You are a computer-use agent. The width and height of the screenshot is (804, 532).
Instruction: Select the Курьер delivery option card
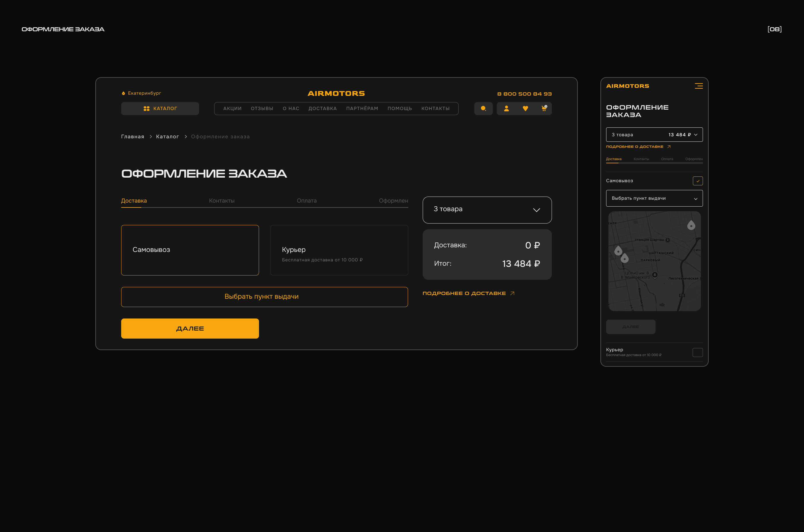point(339,250)
